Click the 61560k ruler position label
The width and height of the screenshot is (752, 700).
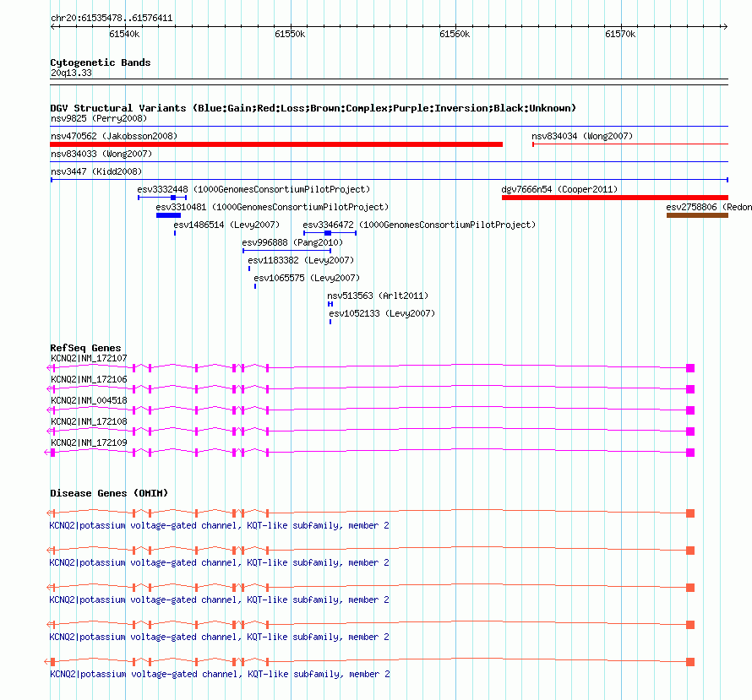pyautogui.click(x=455, y=34)
